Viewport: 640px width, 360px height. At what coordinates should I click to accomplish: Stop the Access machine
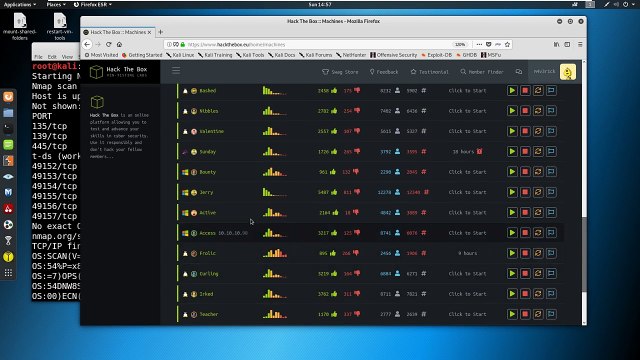click(525, 233)
